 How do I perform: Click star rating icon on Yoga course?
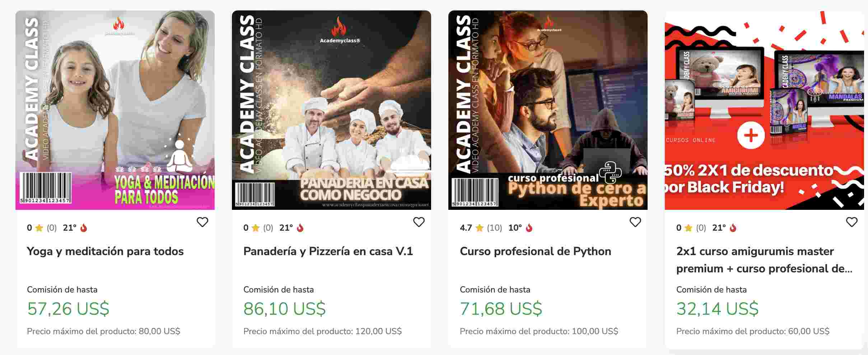click(x=39, y=228)
